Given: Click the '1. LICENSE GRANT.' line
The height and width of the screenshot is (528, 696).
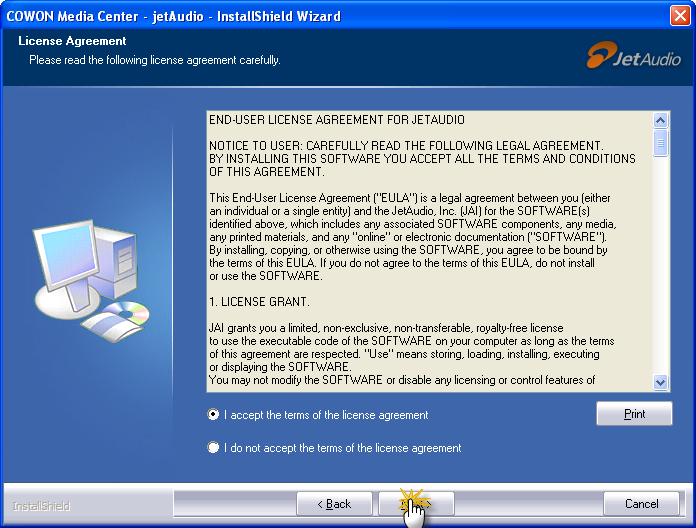Looking at the screenshot, I should (x=259, y=302).
